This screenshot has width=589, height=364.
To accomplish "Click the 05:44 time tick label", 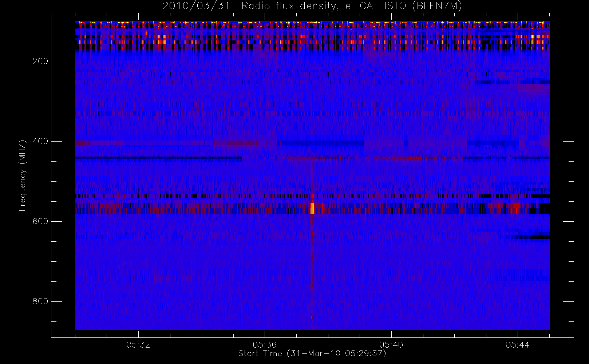I will pyautogui.click(x=518, y=345).
